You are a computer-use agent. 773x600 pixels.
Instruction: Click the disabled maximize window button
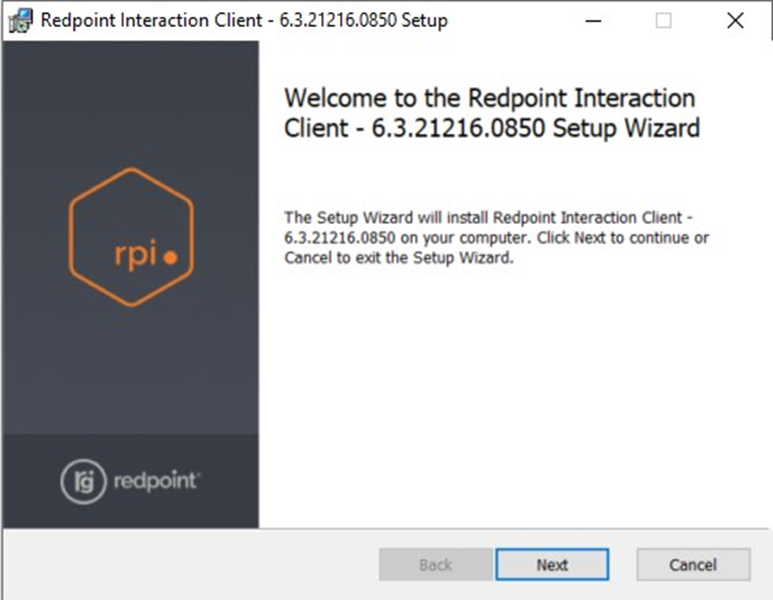663,21
